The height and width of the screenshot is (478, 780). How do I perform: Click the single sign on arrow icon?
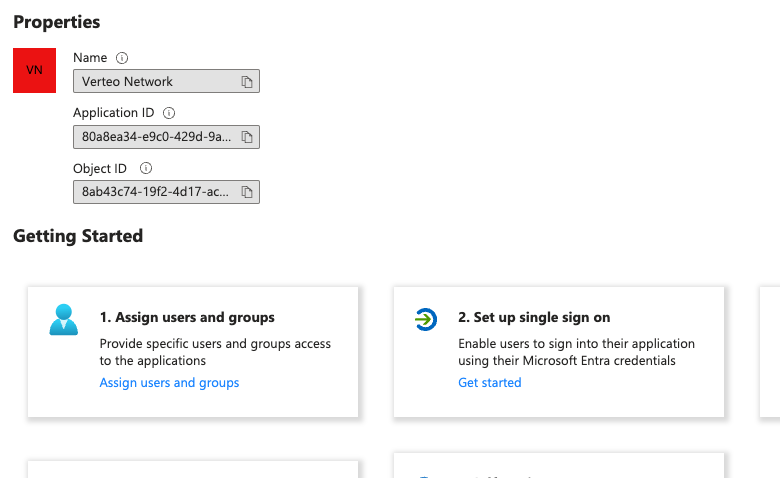point(426,320)
